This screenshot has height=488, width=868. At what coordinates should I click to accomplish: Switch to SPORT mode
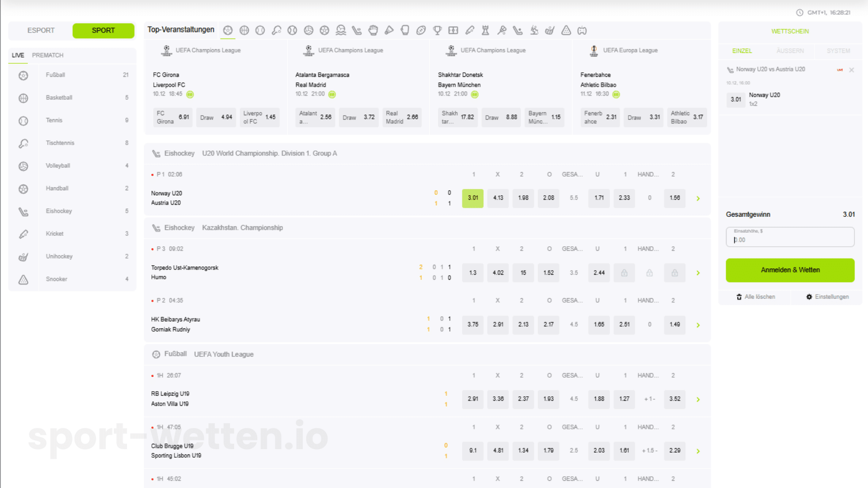click(x=103, y=30)
